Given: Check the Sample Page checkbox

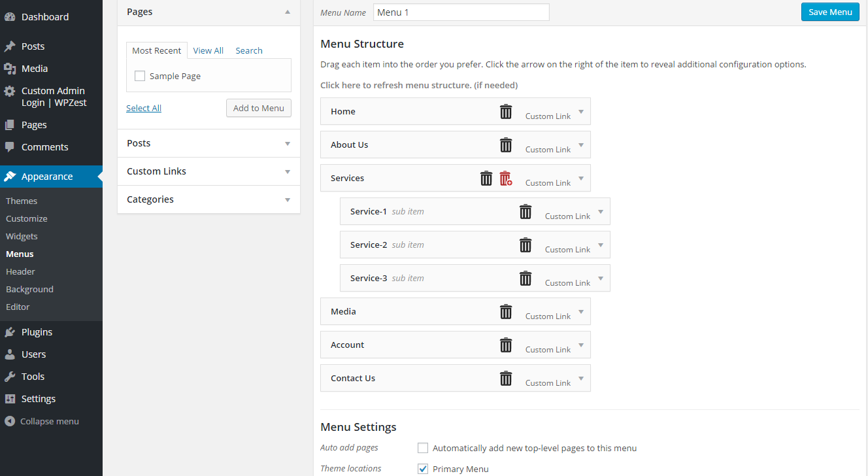Looking at the screenshot, I should point(140,76).
